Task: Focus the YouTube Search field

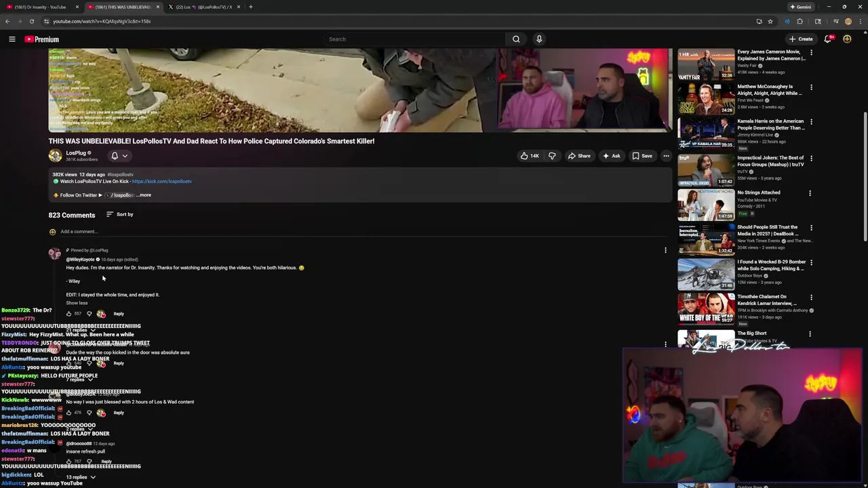Action: [414, 39]
